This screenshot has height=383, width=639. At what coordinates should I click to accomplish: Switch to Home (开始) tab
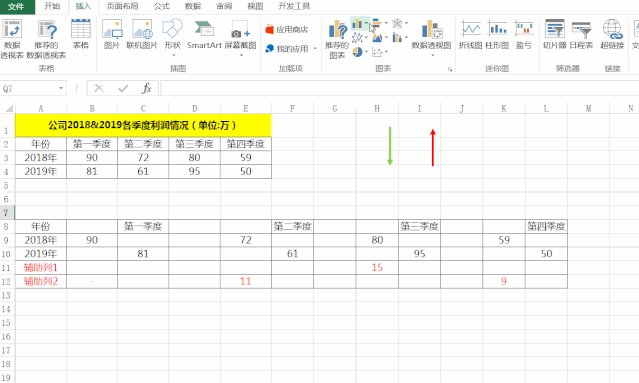point(52,6)
